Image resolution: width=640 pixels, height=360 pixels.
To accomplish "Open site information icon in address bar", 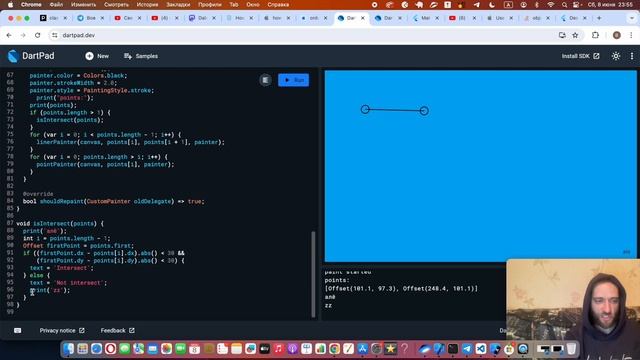I will 55,36.
